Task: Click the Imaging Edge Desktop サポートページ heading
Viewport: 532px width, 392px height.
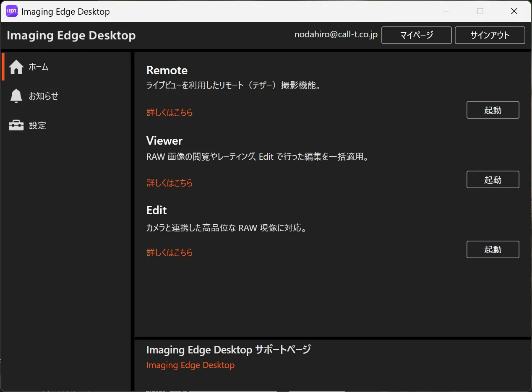Action: [228, 350]
